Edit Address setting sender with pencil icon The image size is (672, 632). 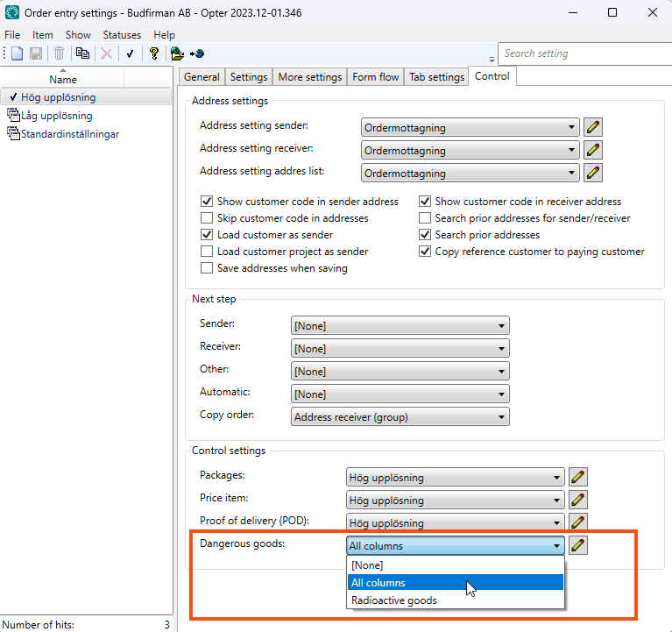pos(593,127)
